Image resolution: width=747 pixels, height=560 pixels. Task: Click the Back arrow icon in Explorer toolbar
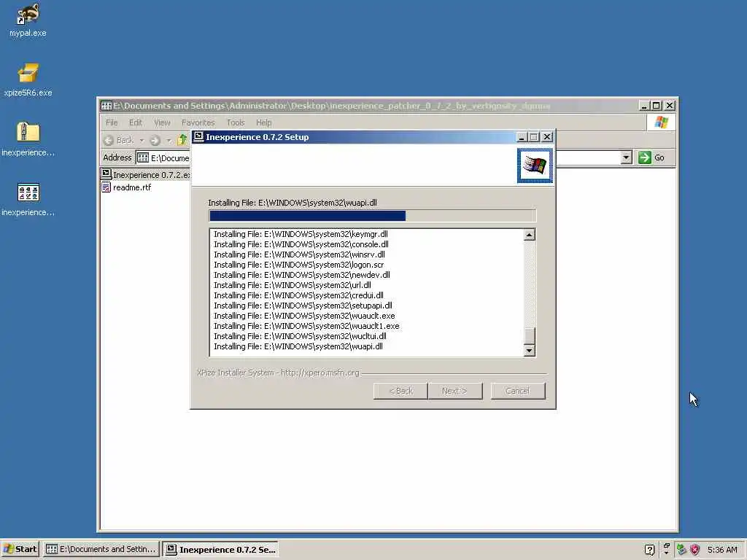[x=109, y=140]
